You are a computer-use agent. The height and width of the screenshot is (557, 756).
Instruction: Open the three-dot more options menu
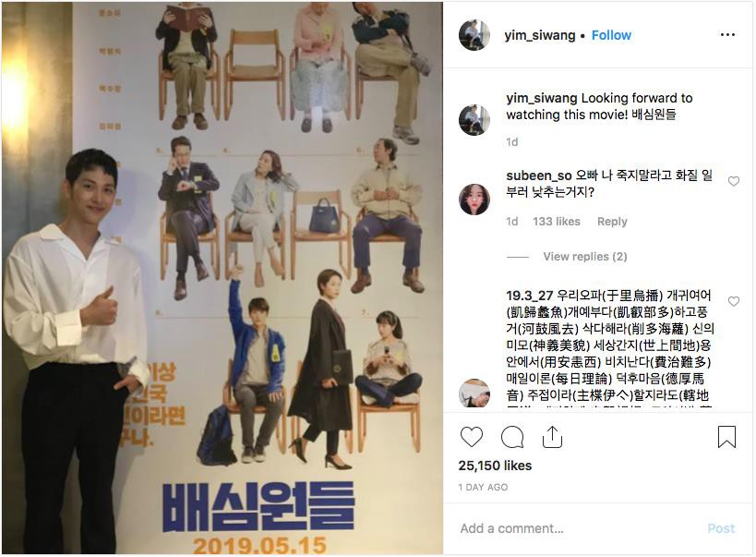(727, 35)
